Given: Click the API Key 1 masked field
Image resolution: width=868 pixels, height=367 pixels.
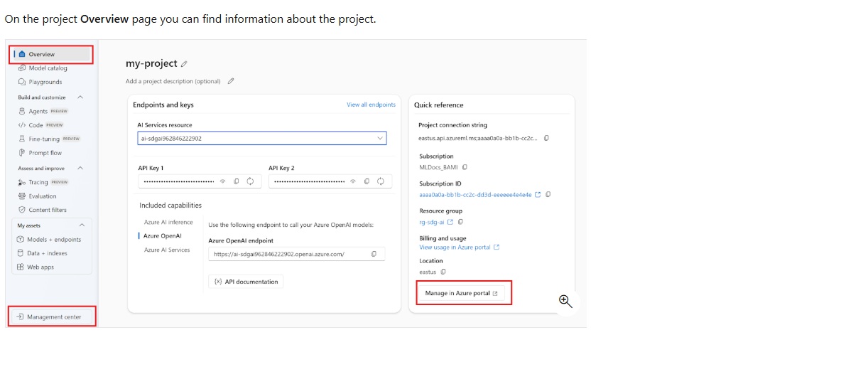Looking at the screenshot, I should (178, 181).
